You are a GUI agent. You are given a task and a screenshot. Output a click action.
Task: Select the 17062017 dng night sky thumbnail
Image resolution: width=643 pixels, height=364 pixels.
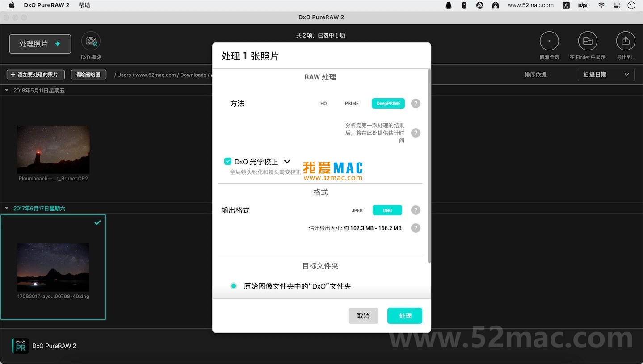click(53, 267)
